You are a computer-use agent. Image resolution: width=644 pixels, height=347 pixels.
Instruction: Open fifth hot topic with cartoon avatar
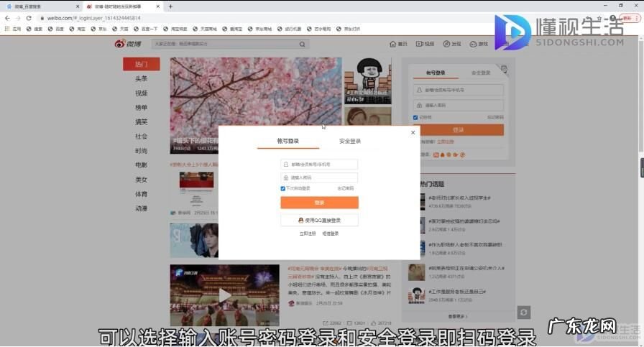(x=456, y=295)
